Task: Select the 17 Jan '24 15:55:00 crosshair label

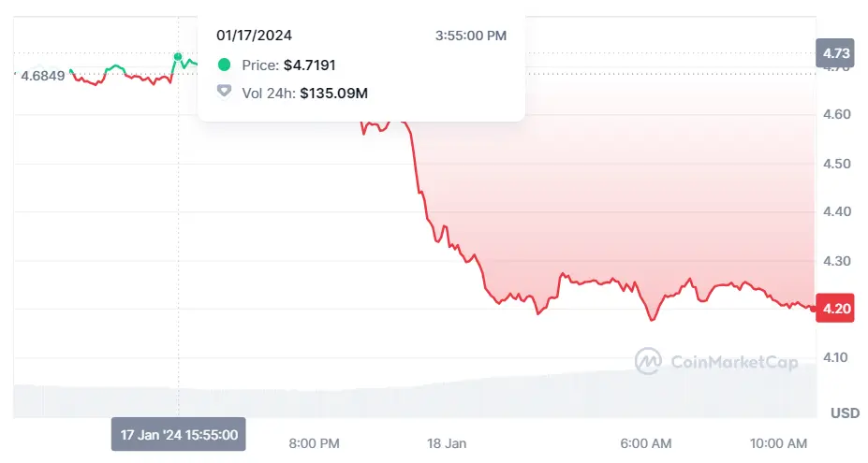Action: 178,434
